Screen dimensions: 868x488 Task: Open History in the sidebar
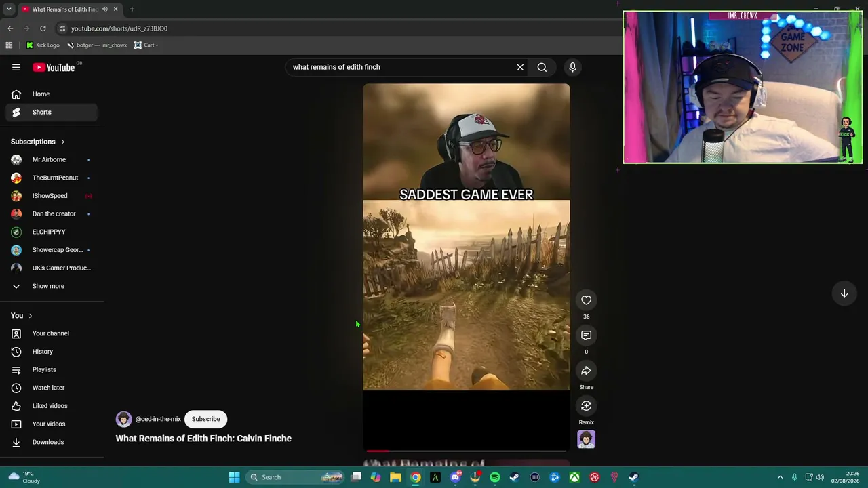point(52,352)
